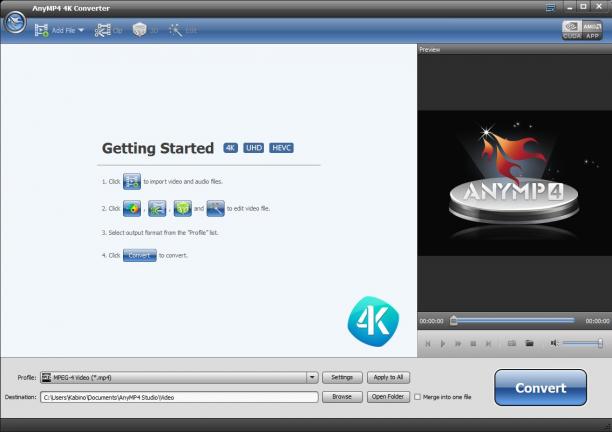The width and height of the screenshot is (612, 432).
Task: Minimize the AnyMP4 4K Converter window
Action: coord(569,7)
